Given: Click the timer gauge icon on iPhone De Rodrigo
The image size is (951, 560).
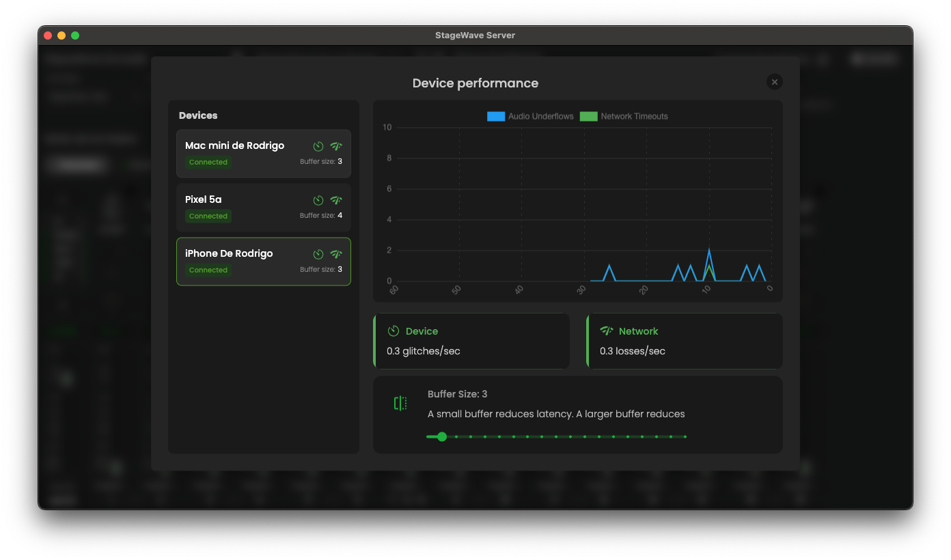Looking at the screenshot, I should (x=318, y=253).
